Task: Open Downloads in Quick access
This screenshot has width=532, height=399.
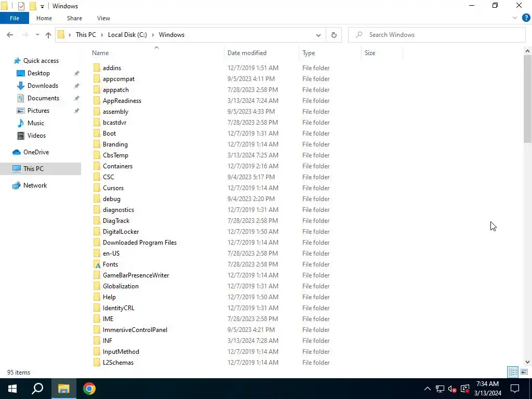Action: click(43, 86)
